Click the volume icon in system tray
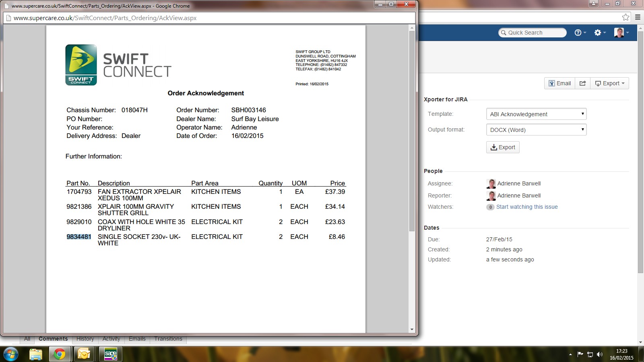Image resolution: width=644 pixels, height=362 pixels. coord(600,354)
